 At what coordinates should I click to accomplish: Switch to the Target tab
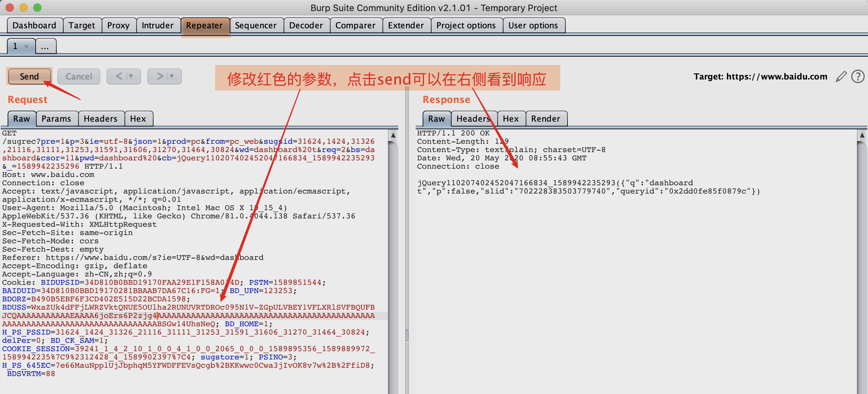82,26
